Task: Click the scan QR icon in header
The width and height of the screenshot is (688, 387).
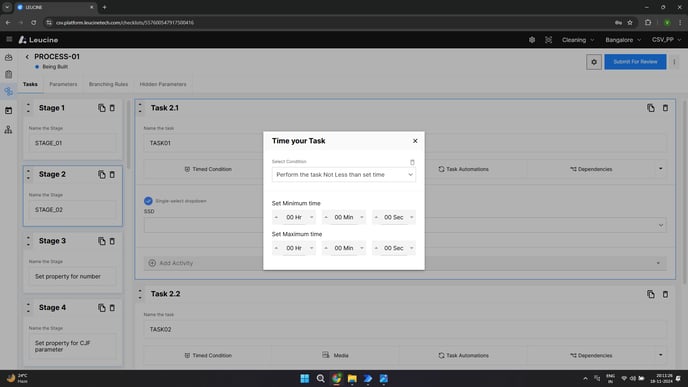Action: (548, 40)
